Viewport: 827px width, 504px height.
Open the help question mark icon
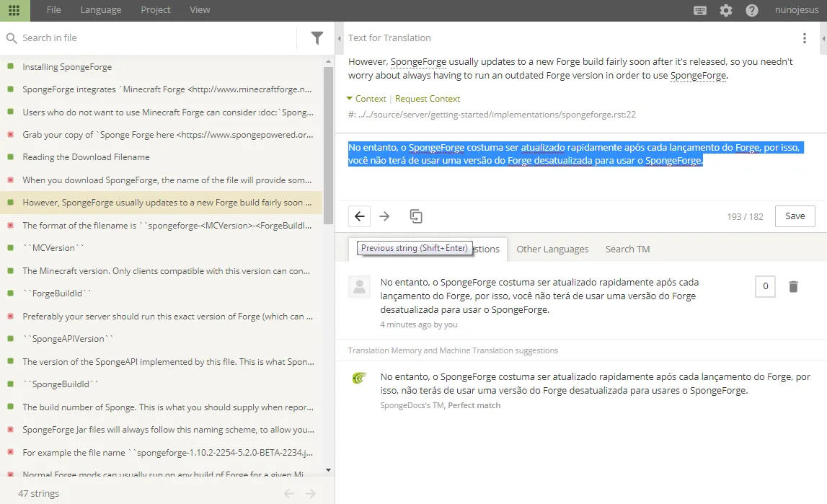coord(751,10)
